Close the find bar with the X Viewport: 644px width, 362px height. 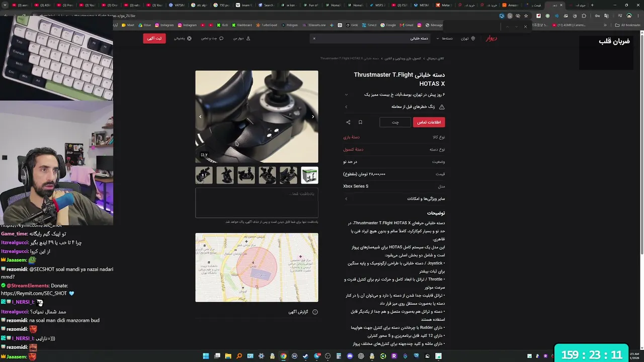[525, 27]
